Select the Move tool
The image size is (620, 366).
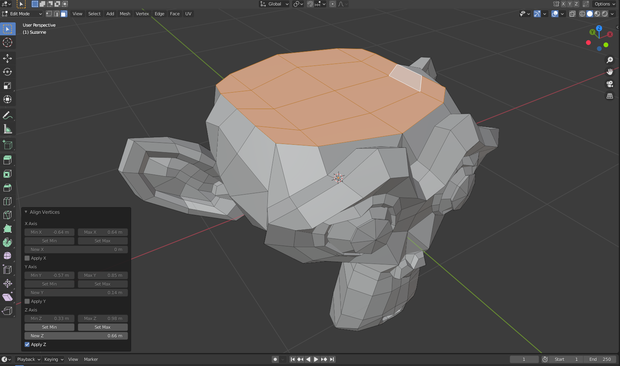[x=8, y=58]
